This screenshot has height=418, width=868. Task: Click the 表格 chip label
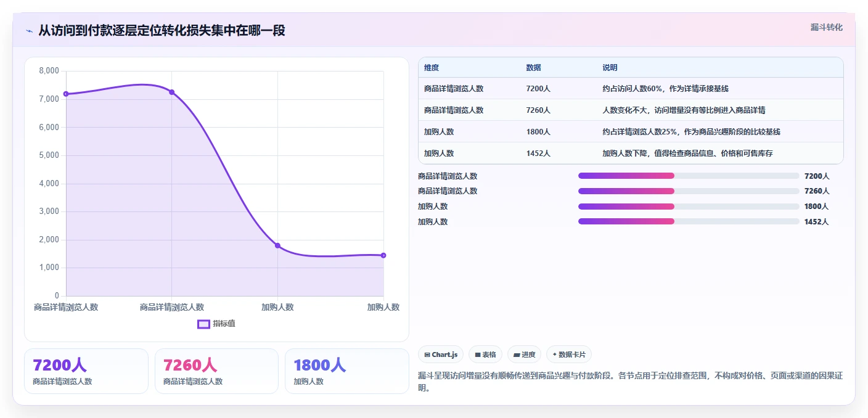click(489, 354)
